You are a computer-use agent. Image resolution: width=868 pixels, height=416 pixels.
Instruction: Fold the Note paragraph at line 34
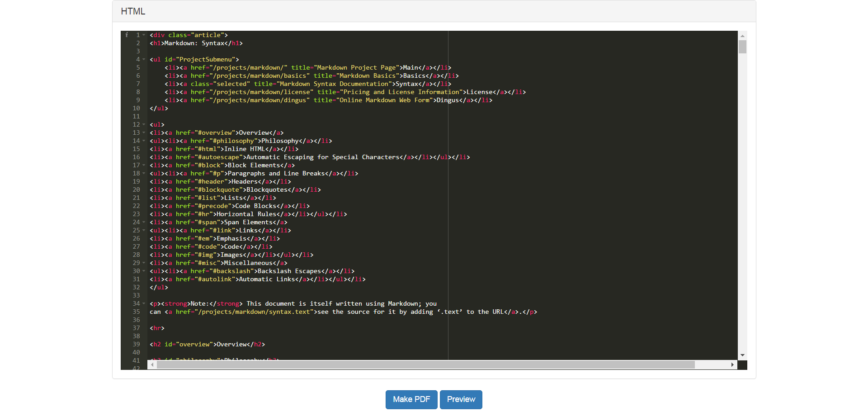144,303
